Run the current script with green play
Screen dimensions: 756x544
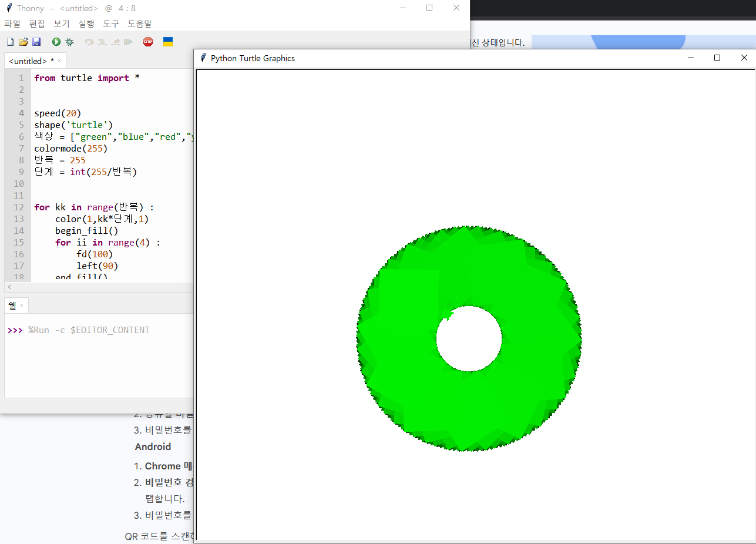click(56, 42)
